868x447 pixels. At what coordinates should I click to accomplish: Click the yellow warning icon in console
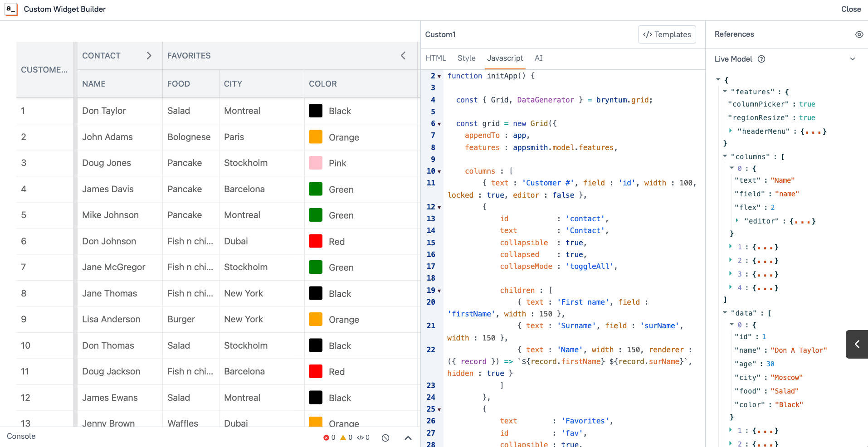pyautogui.click(x=344, y=437)
